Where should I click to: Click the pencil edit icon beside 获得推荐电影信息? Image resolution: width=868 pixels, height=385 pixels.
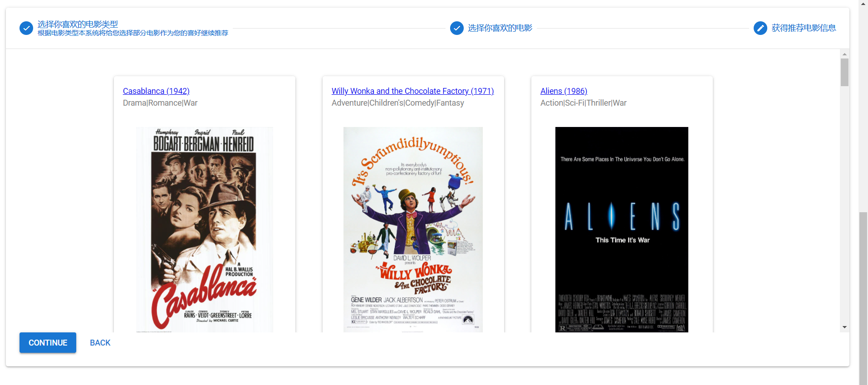pos(760,28)
